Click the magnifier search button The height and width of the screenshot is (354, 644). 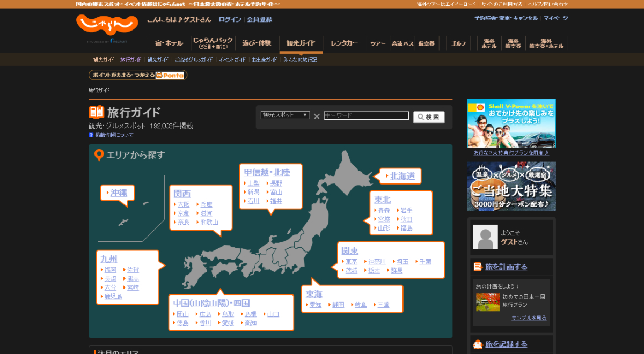coord(429,117)
